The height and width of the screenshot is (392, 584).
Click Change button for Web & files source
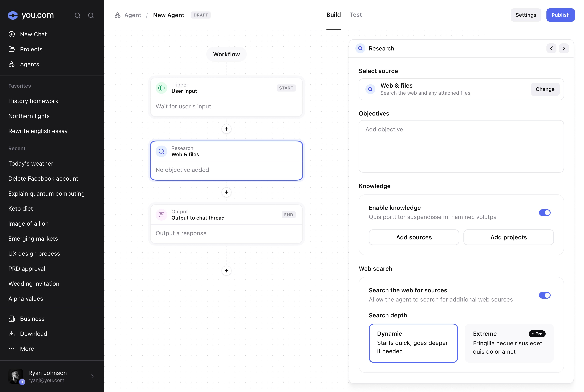point(545,89)
